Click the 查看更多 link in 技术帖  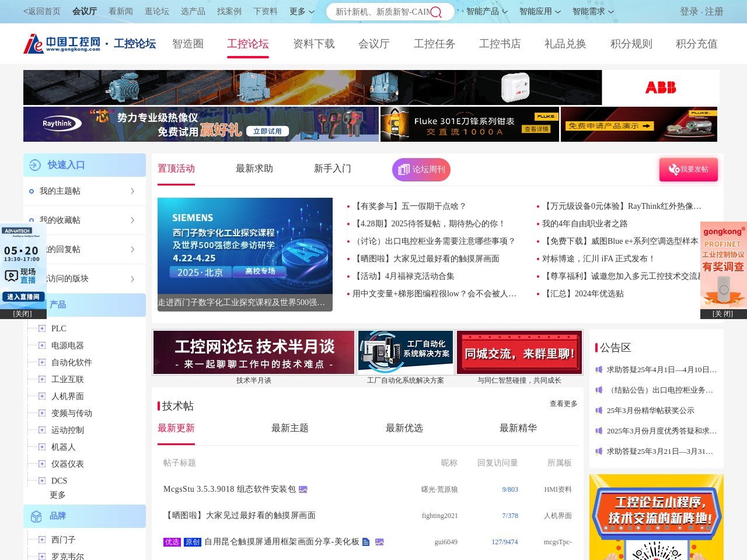(x=564, y=404)
